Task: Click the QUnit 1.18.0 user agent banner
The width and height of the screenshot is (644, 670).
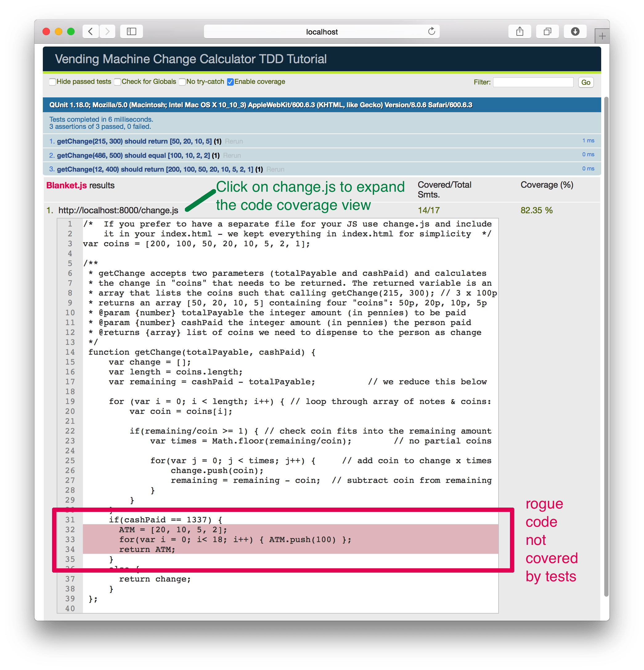Action: click(x=322, y=104)
